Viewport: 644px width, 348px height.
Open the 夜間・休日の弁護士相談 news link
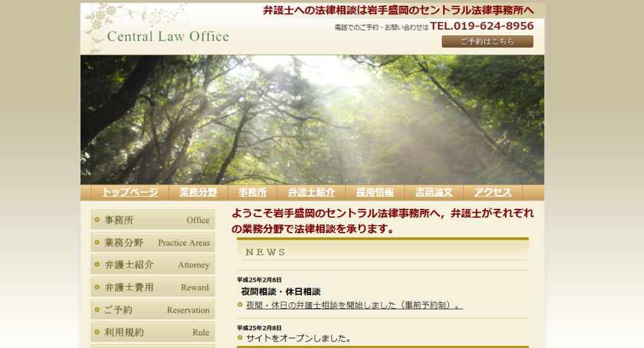point(354,305)
